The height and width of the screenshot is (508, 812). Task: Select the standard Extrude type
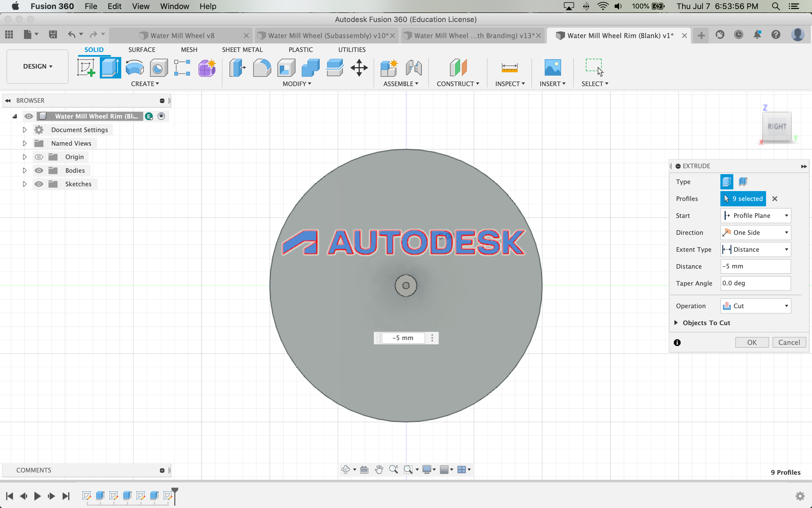pos(727,182)
